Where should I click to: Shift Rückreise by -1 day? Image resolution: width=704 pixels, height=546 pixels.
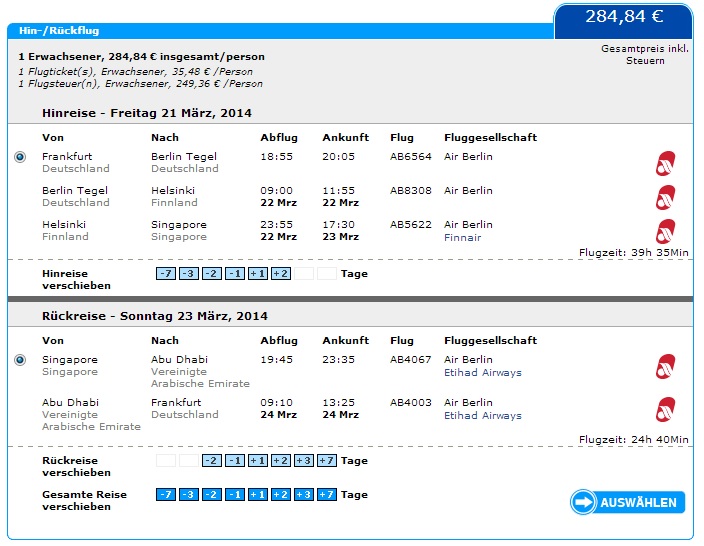coord(235,460)
